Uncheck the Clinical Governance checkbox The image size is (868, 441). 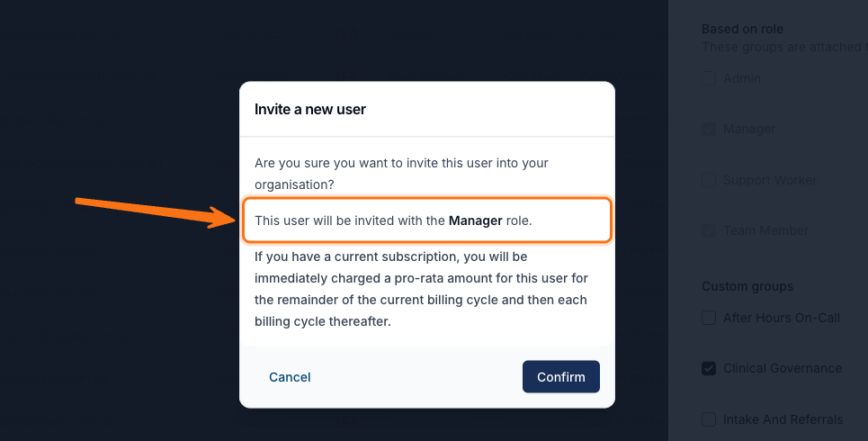point(709,368)
